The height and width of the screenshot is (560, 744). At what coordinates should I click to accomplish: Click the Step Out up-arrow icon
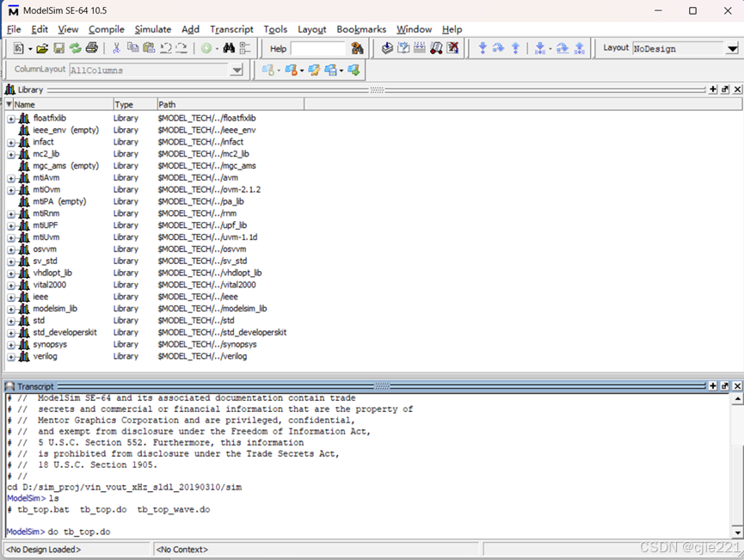(515, 48)
